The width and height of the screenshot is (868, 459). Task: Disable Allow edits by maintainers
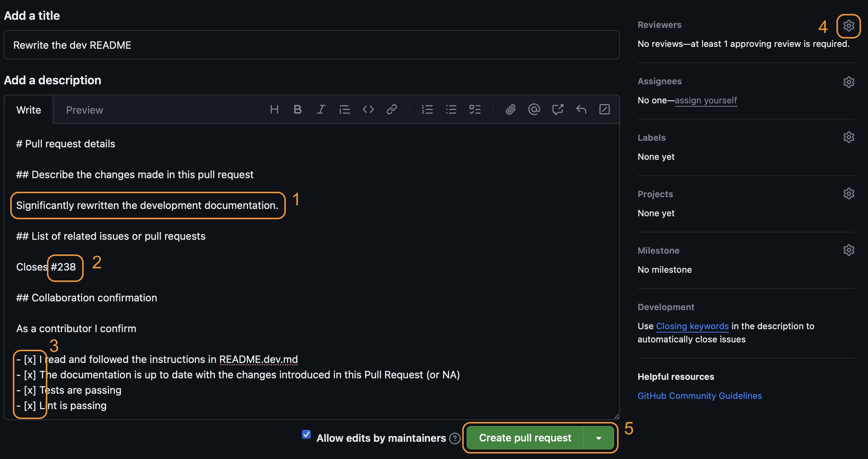click(306, 434)
